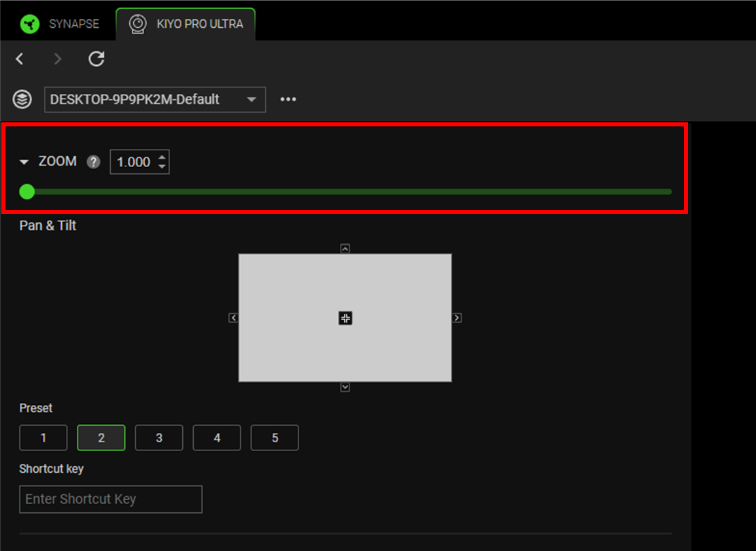Click the back navigation arrow
Screen dimensions: 756x551
20,59
